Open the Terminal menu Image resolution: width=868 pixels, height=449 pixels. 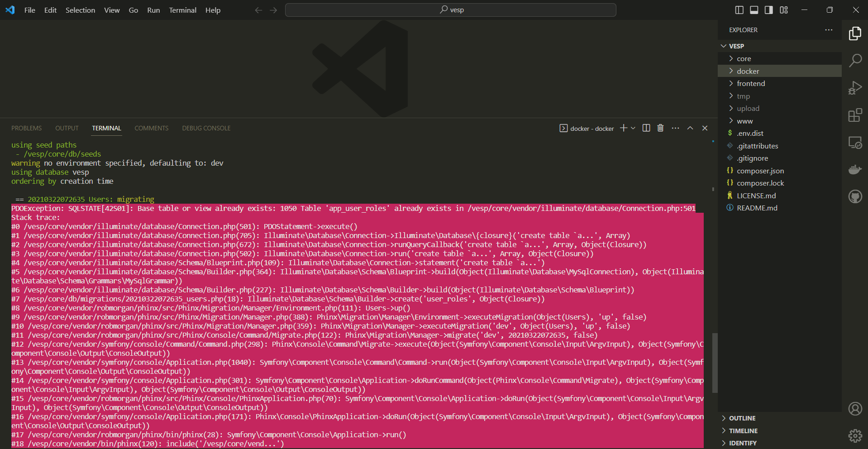(x=183, y=10)
